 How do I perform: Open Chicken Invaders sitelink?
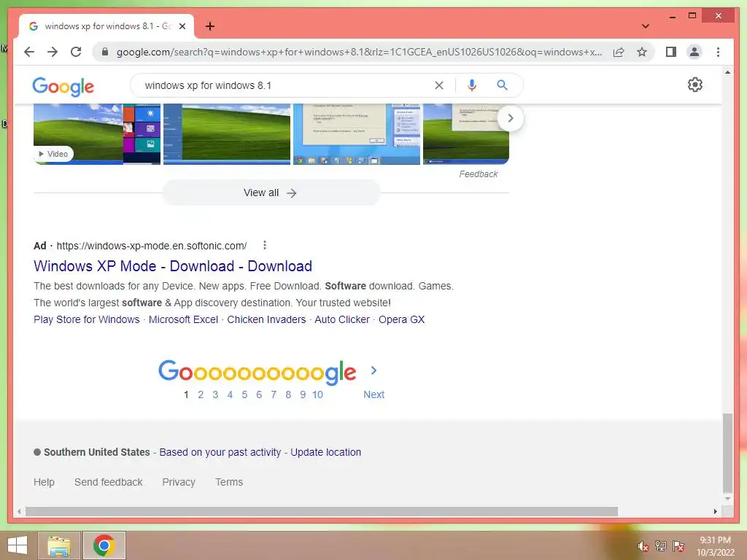pyautogui.click(x=266, y=319)
